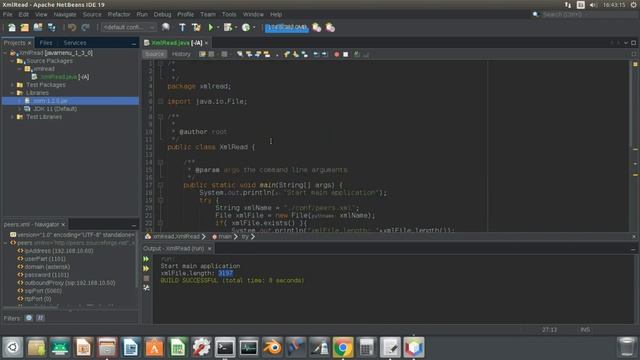
Task: Click the New Project toolbar icon
Action: [25, 27]
